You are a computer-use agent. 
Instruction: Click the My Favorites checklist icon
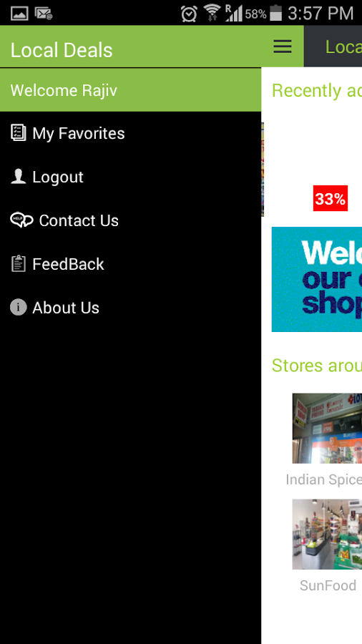tap(18, 133)
